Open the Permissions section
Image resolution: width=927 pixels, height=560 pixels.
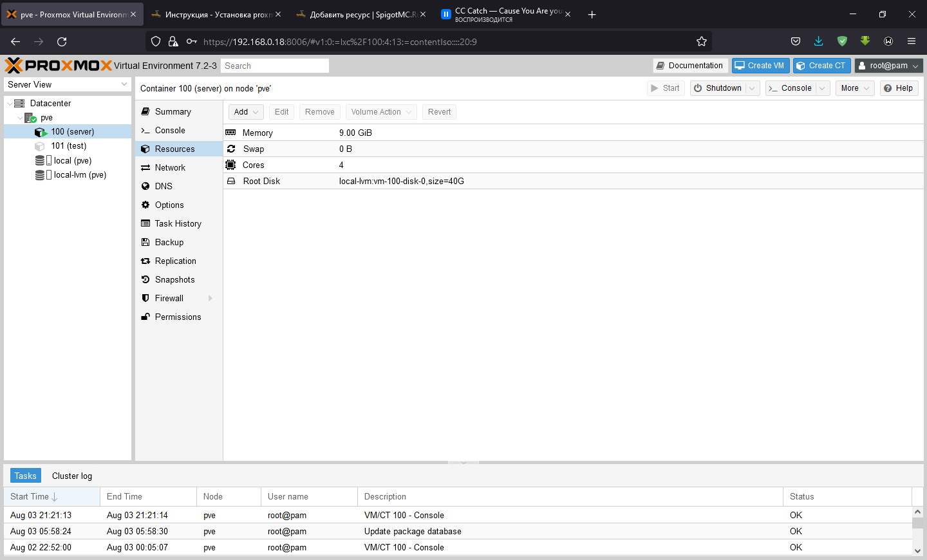[179, 317]
